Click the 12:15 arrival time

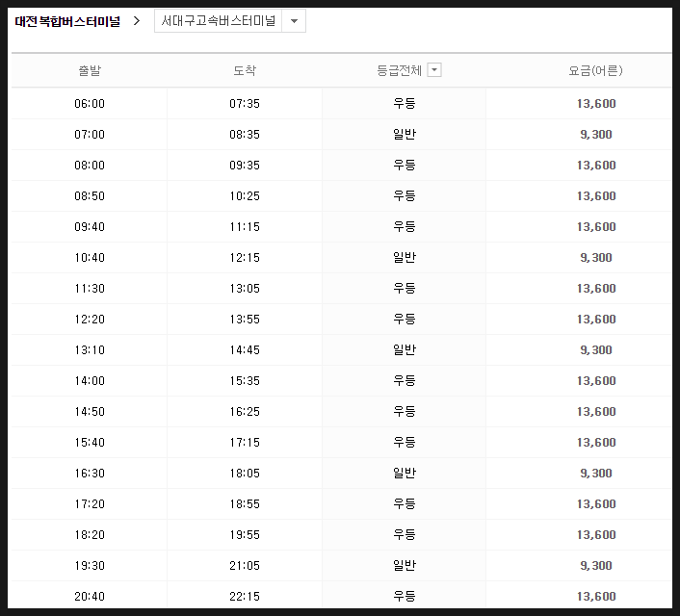(x=245, y=258)
